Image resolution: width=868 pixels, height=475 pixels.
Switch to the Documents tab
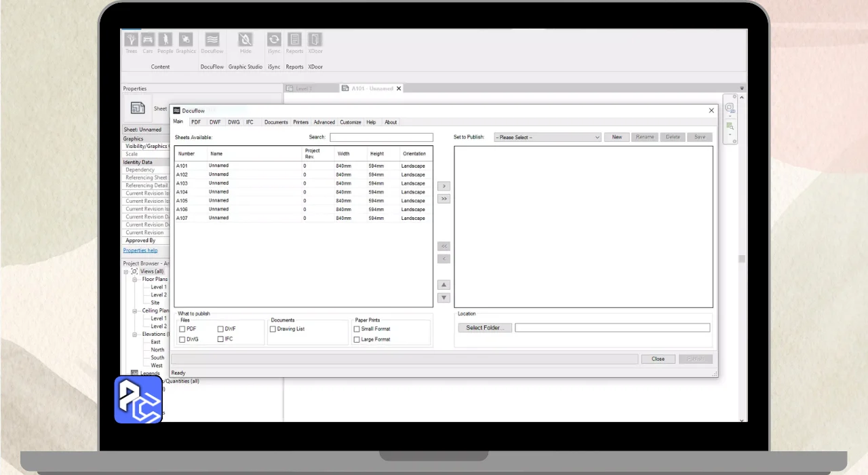tap(276, 122)
